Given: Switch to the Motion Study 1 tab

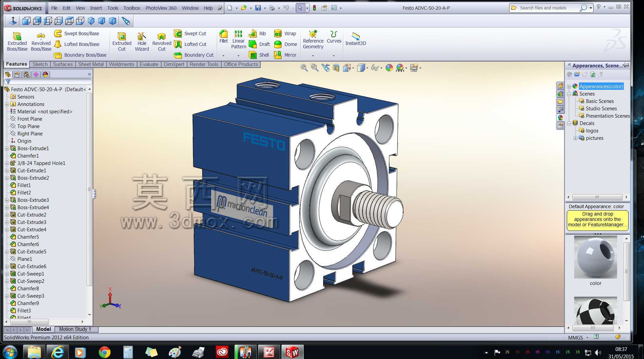Looking at the screenshot, I should pyautogui.click(x=75, y=329).
